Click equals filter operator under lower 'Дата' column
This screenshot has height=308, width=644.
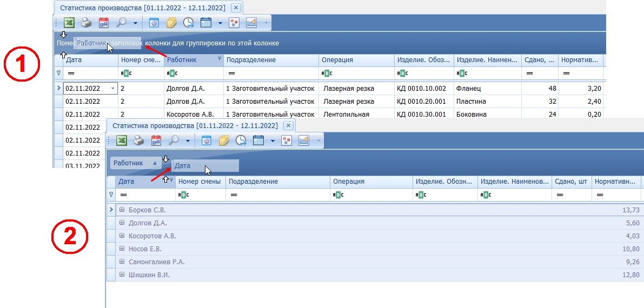tap(123, 195)
